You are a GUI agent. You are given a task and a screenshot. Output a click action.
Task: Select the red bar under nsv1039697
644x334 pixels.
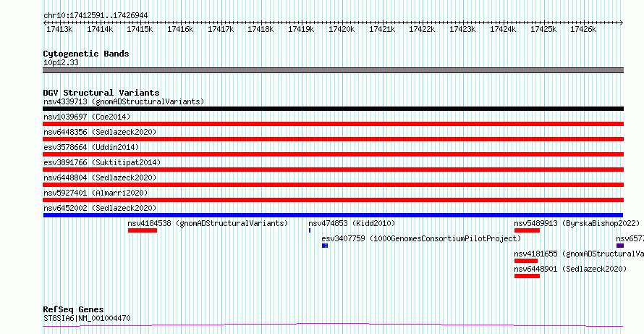click(x=333, y=124)
